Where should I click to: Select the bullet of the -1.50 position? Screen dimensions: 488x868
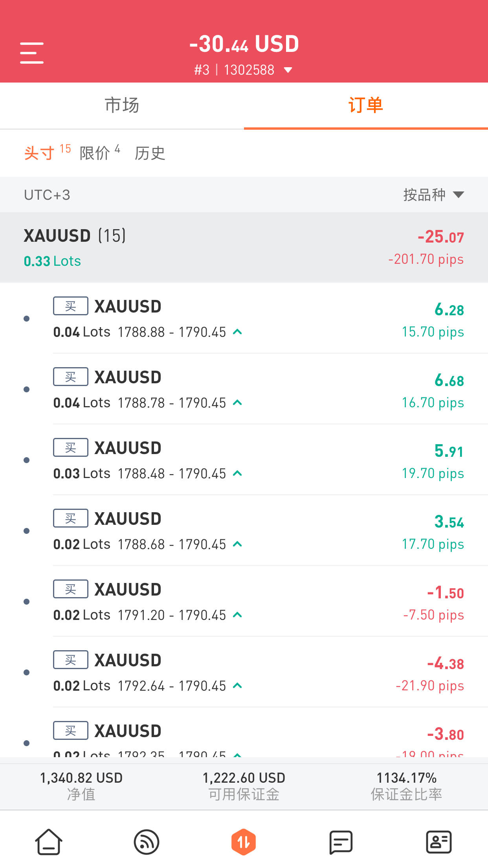click(27, 601)
